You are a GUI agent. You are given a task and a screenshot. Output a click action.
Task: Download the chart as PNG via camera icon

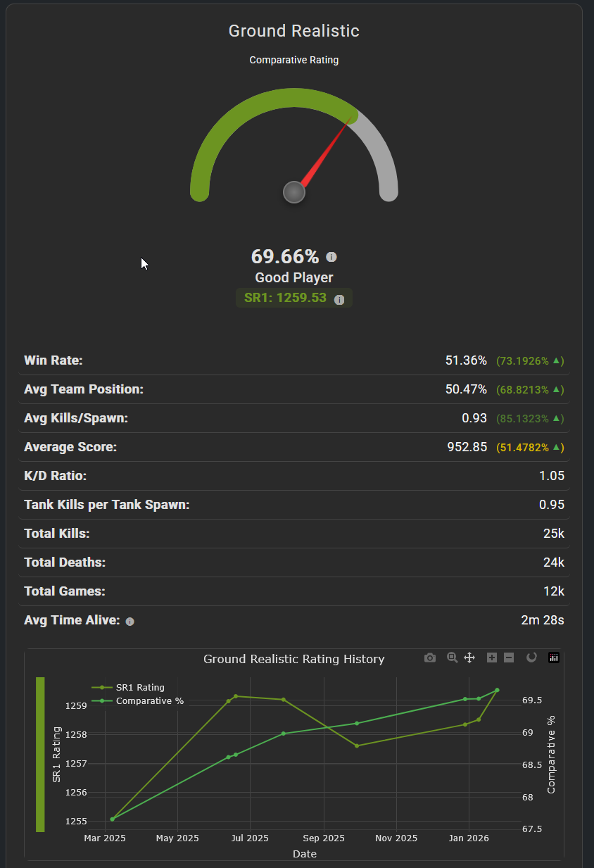[430, 658]
